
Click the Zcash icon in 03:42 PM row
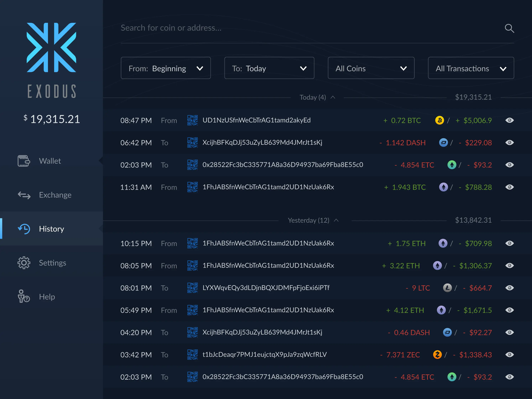437,354
